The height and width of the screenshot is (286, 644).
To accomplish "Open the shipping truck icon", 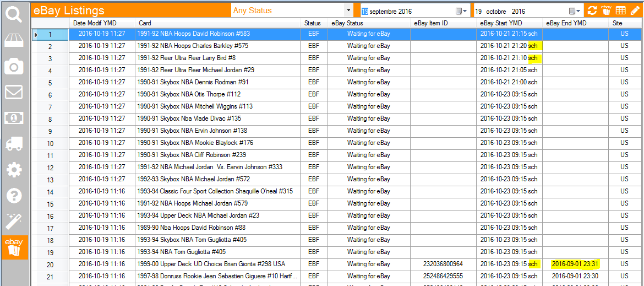I will [14, 143].
